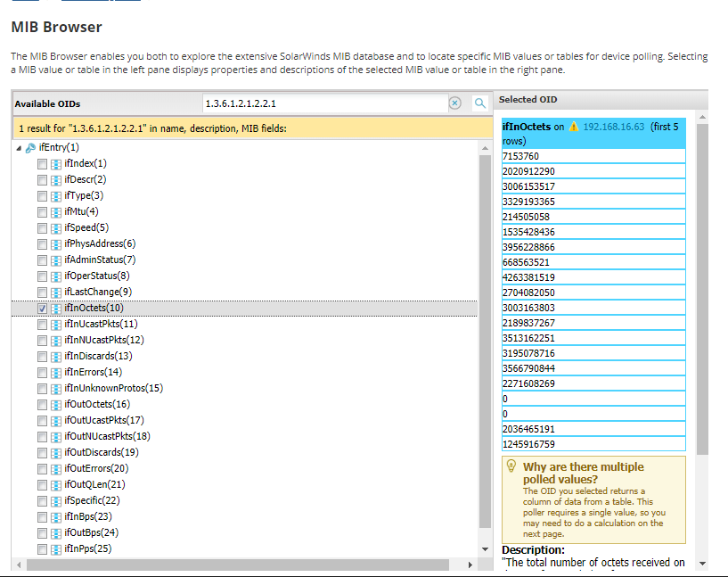This screenshot has height=577, width=728.
Task: Click the OID tree horizontal scroll right arrow
Action: tap(470, 565)
